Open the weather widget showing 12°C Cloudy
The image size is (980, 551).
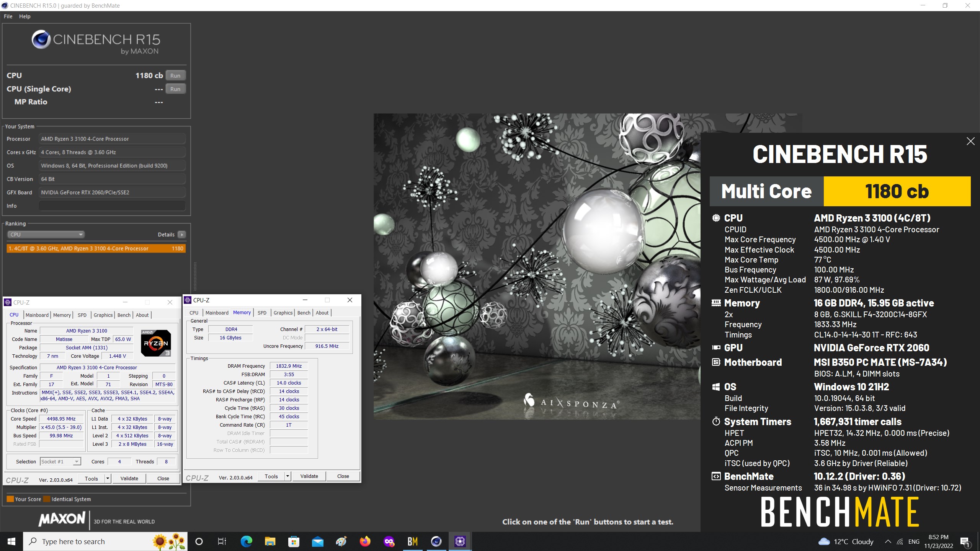click(x=846, y=541)
